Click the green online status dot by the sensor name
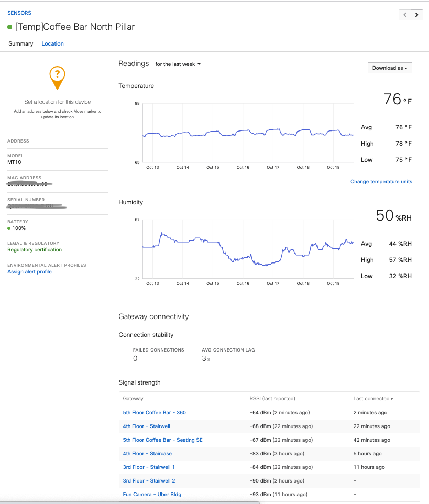The height and width of the screenshot is (504, 429). [x=10, y=27]
